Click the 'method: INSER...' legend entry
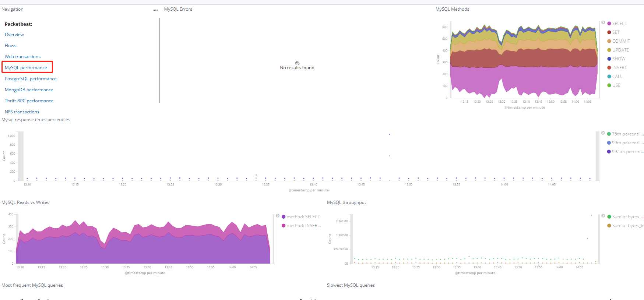 point(301,226)
